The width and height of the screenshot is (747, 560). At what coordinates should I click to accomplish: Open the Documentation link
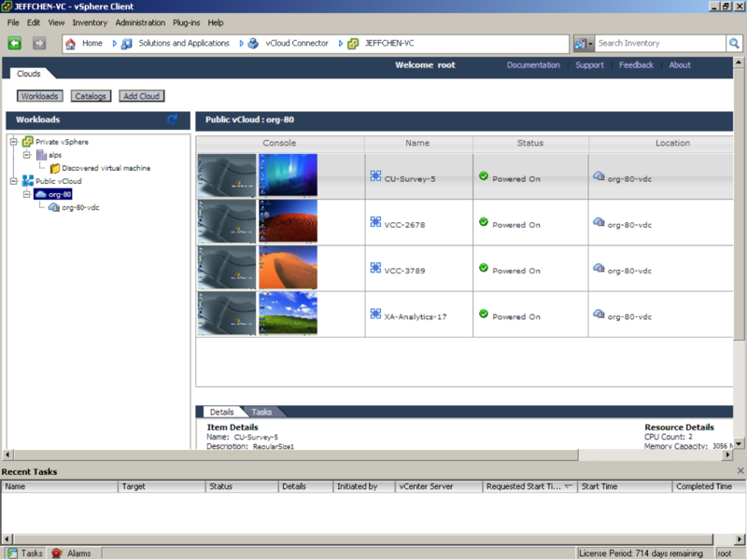[x=533, y=64]
